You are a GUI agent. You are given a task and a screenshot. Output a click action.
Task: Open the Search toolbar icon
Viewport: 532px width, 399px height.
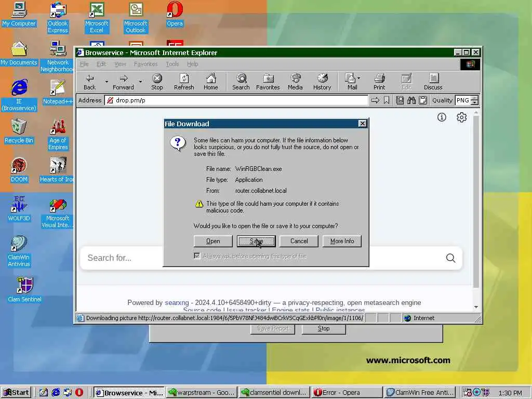click(241, 82)
